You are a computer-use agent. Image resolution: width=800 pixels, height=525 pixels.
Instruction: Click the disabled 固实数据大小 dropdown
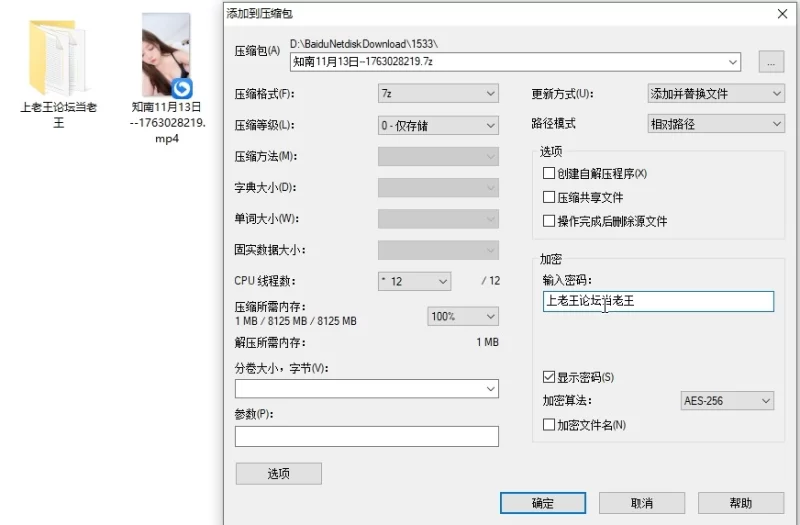click(438, 250)
